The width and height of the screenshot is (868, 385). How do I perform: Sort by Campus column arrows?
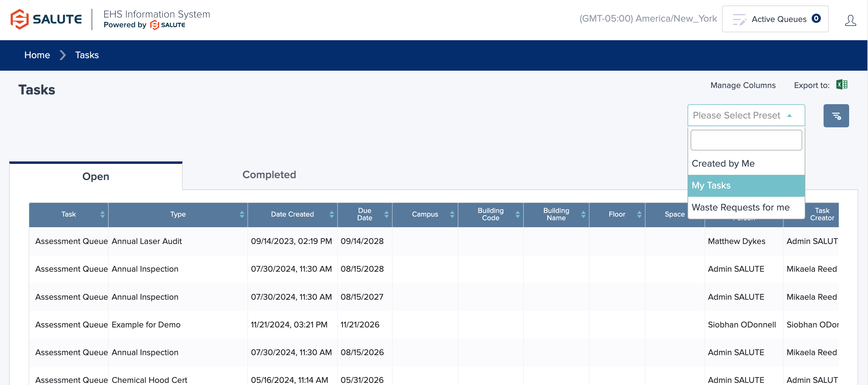point(452,214)
